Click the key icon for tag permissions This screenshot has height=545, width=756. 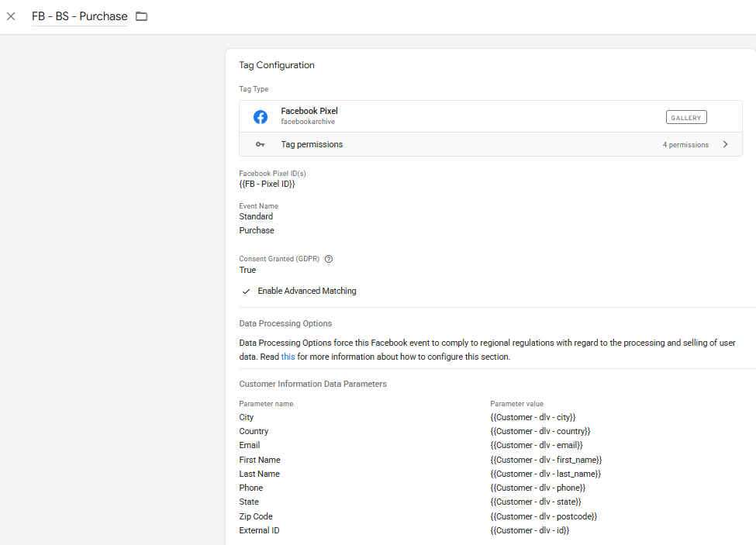pos(261,145)
